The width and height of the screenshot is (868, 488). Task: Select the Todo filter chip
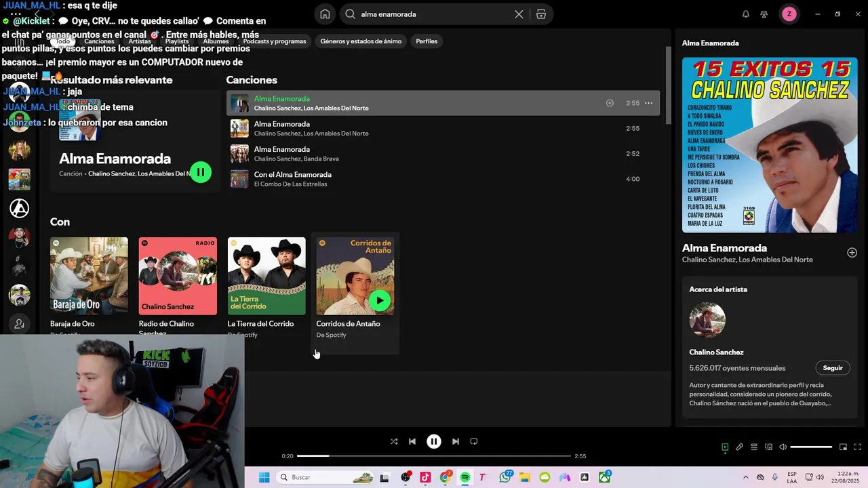[62, 41]
